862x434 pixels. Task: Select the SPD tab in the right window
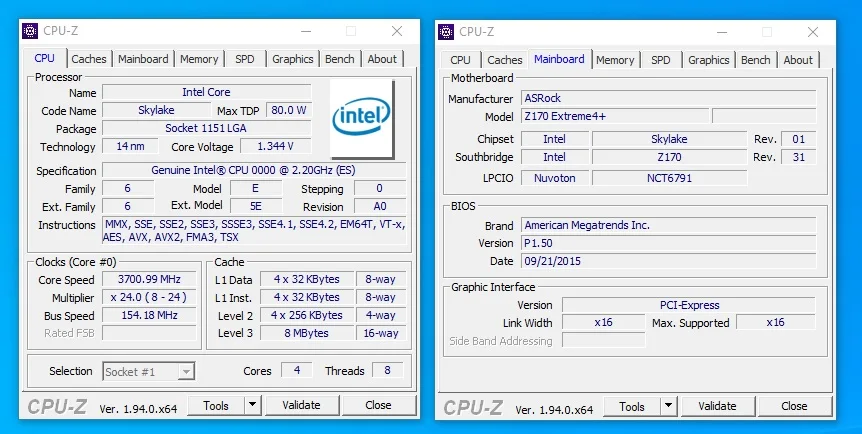point(661,60)
